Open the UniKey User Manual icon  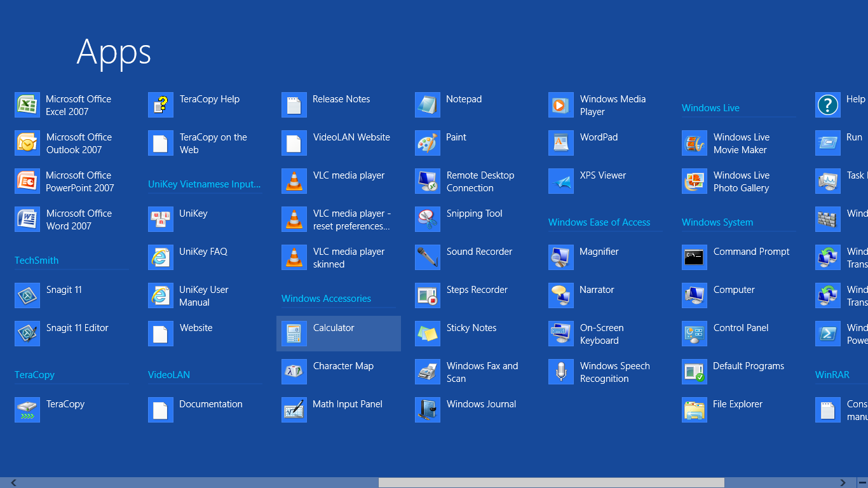[161, 295]
